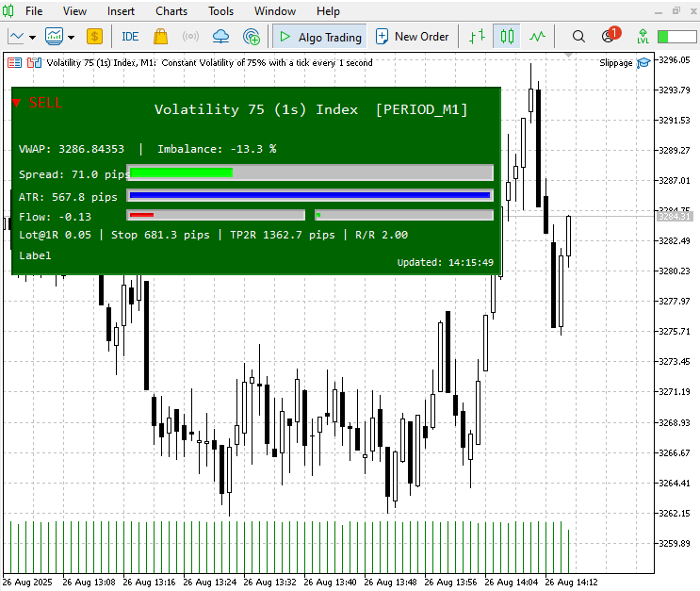Click the green connection status bar
The height and width of the screenshot is (591, 700).
point(676,37)
